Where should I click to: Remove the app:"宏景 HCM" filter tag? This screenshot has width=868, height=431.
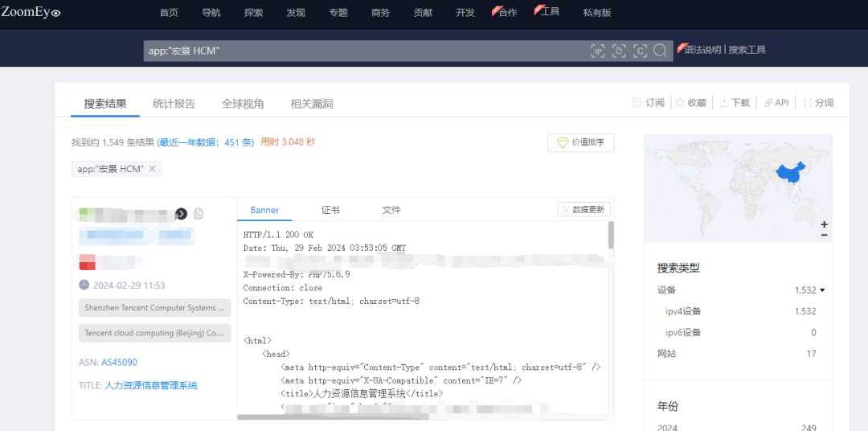[x=152, y=169]
